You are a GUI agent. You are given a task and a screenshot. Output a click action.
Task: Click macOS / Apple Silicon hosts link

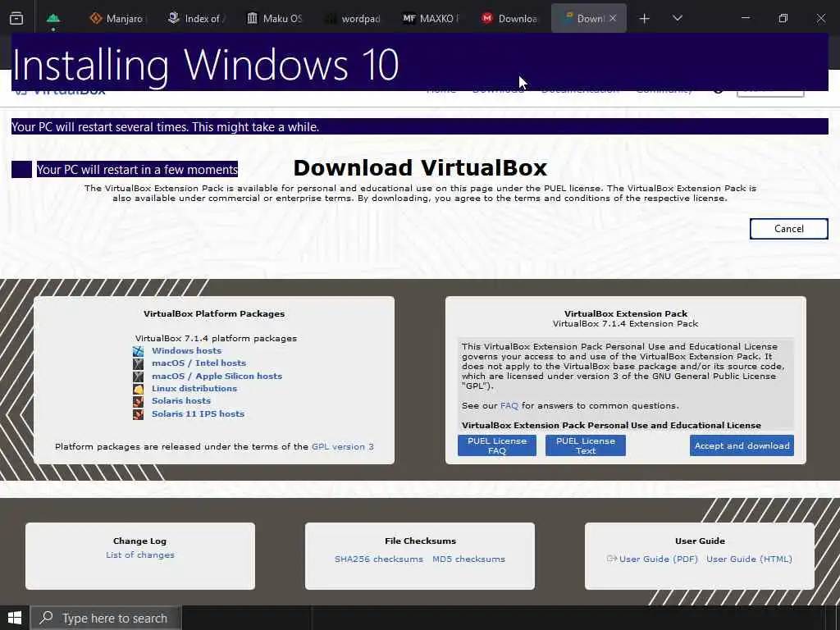(217, 376)
